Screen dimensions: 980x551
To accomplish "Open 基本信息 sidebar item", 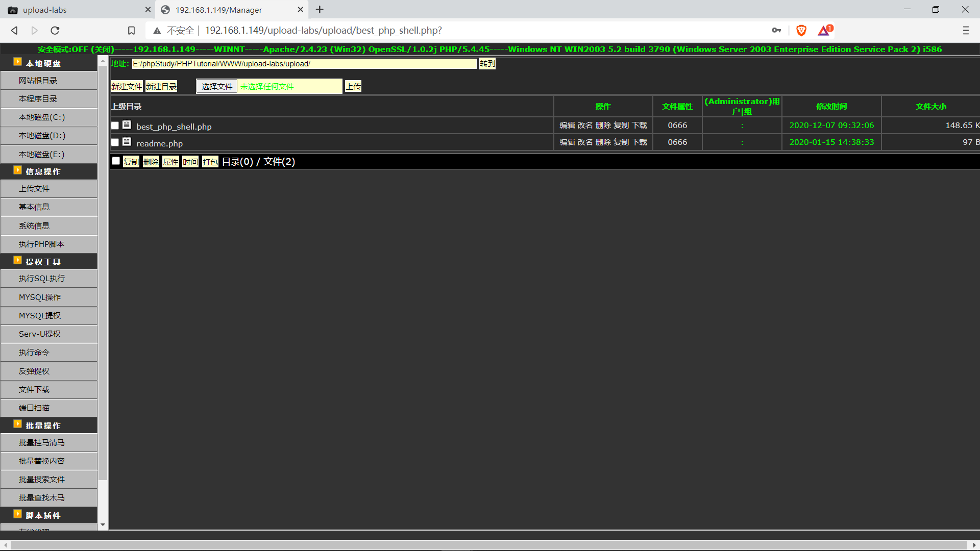I will click(49, 207).
